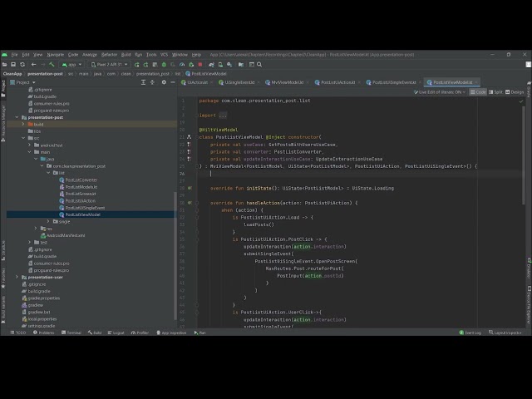Click the Search Everywhere magnifier icon
This screenshot has width=532, height=399.
(259, 65)
